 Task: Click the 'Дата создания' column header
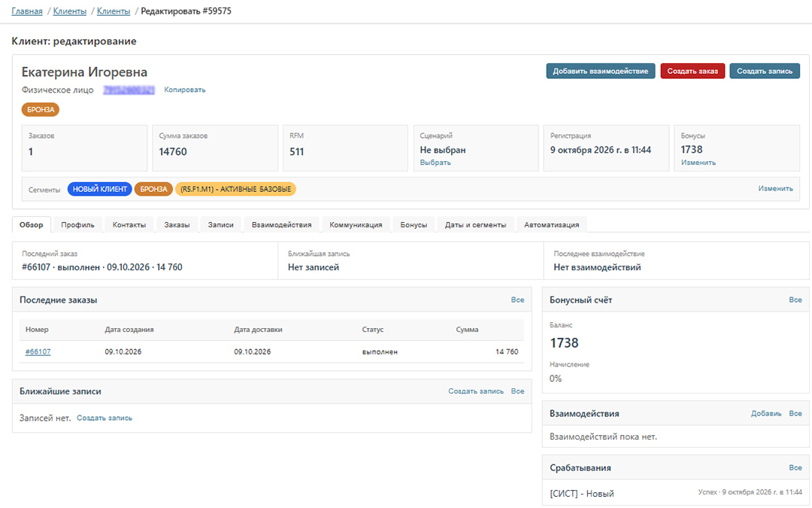tap(129, 329)
